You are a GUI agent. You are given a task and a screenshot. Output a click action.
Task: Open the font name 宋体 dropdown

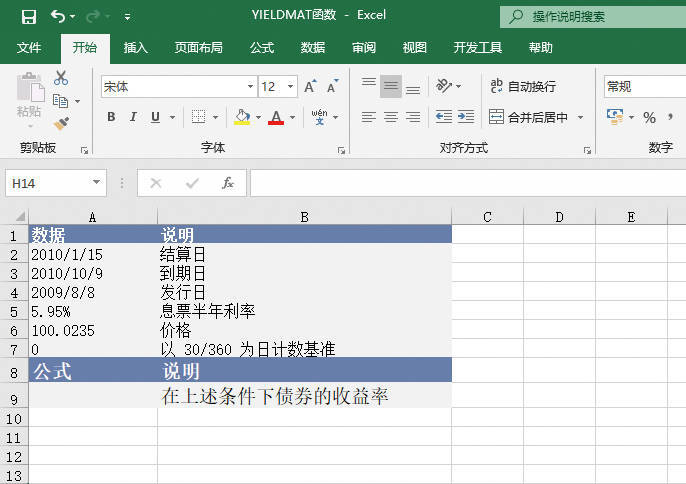click(249, 87)
